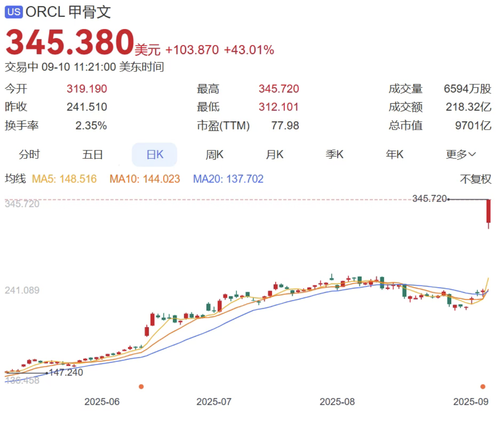Viewport: 504px width, 421px height.
Task: Open the 周K weekly chart tab
Action: point(214,155)
